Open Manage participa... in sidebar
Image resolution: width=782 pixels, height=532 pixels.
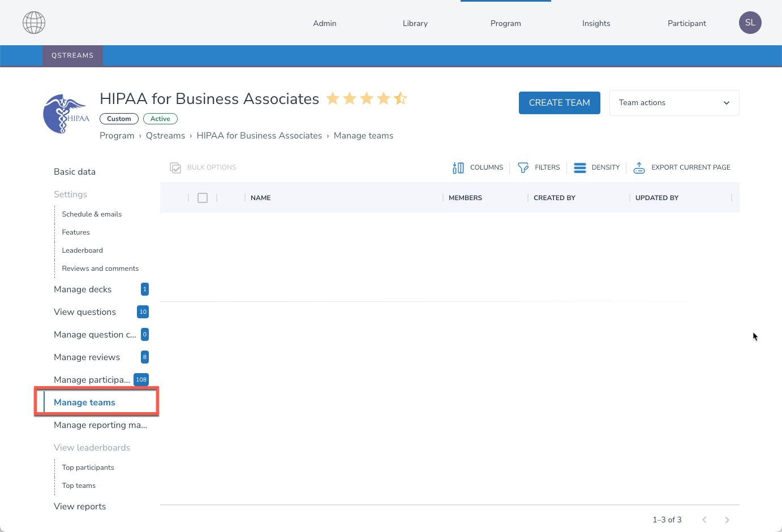pos(92,380)
